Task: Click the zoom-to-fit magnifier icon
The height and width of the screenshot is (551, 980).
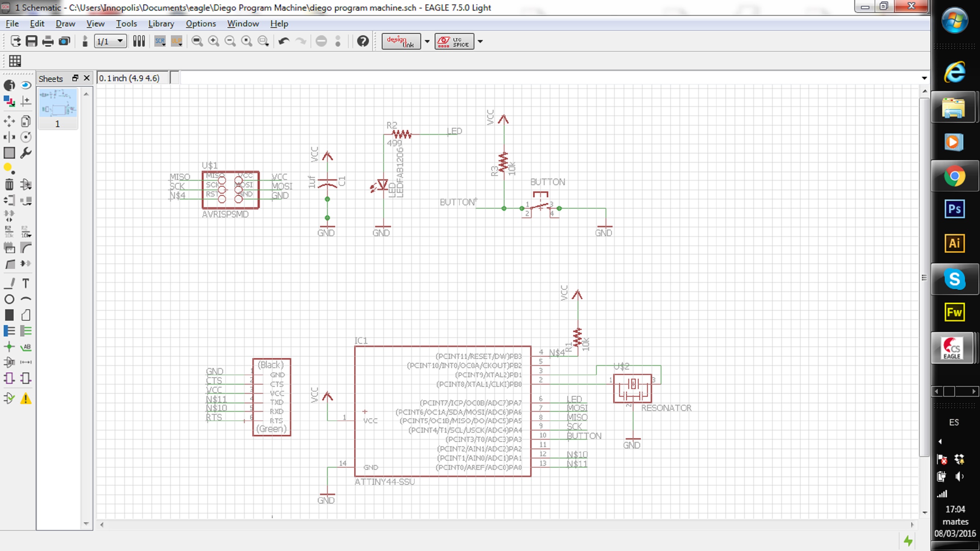Action: click(197, 41)
